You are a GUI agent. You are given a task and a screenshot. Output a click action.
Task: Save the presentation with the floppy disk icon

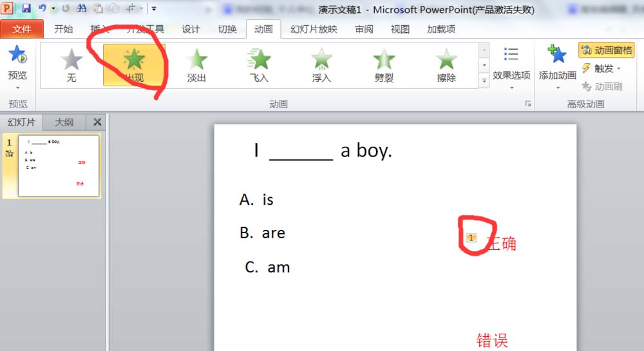click(26, 8)
